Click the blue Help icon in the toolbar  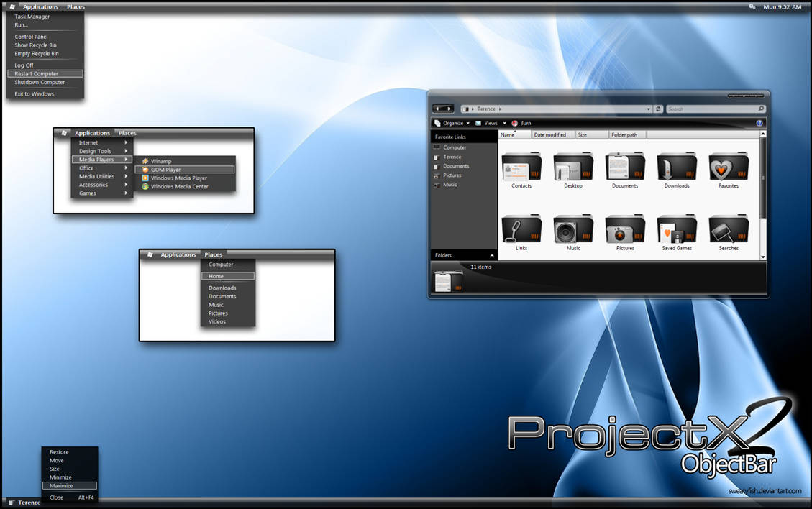(760, 123)
